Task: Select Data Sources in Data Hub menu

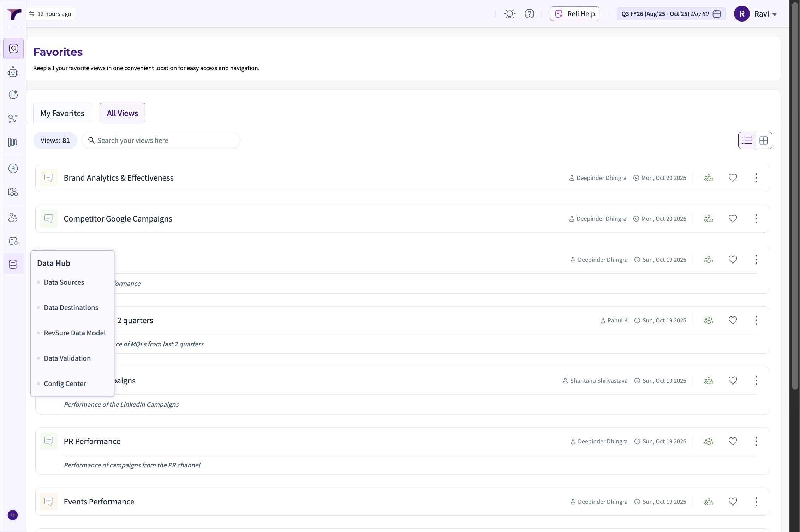Action: click(64, 282)
